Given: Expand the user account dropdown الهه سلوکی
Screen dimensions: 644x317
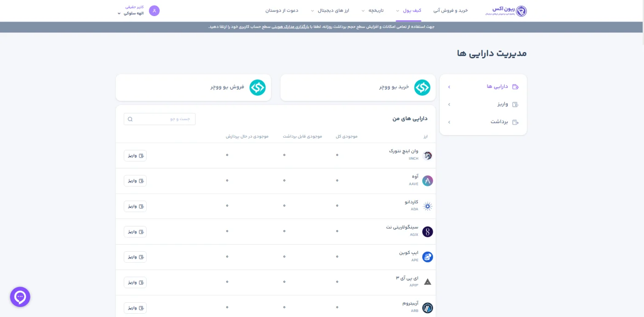Looking at the screenshot, I should [x=131, y=13].
